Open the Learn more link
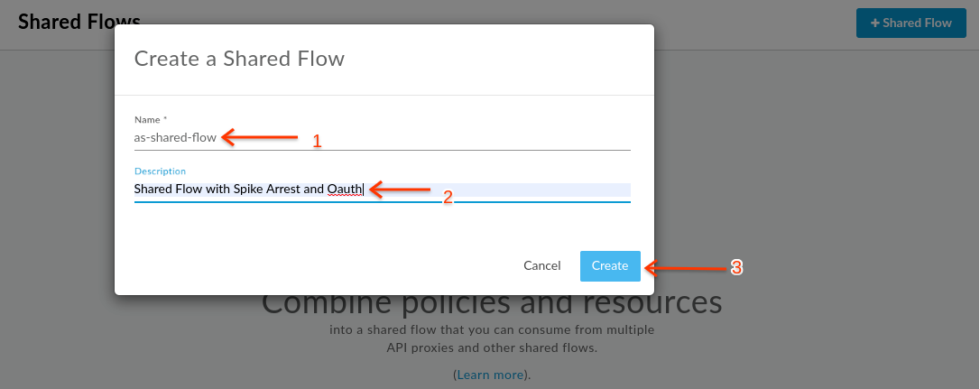 (490, 375)
